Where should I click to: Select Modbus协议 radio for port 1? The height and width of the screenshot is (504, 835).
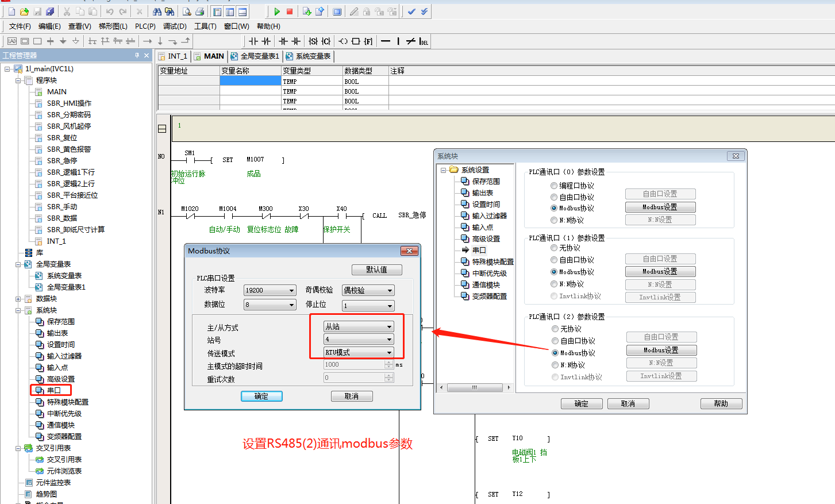[554, 272]
